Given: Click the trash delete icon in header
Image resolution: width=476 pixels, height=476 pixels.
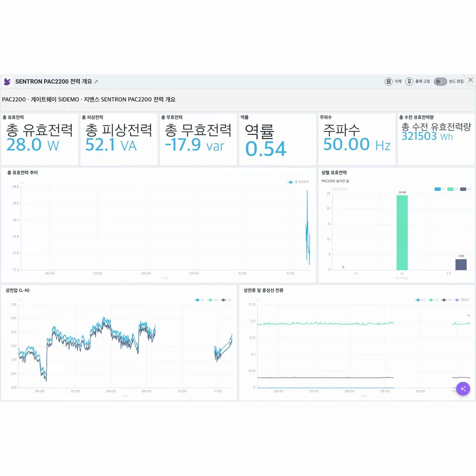Looking at the screenshot, I should [x=389, y=82].
